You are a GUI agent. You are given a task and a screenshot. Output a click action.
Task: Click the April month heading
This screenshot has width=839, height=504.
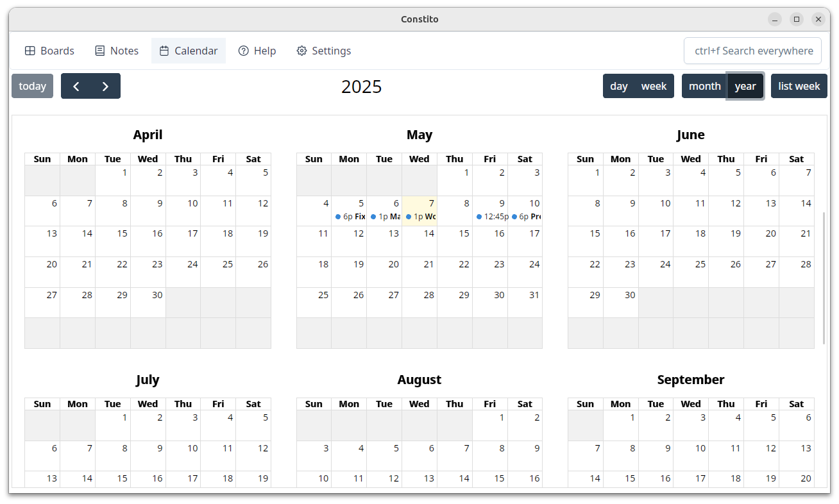(148, 135)
